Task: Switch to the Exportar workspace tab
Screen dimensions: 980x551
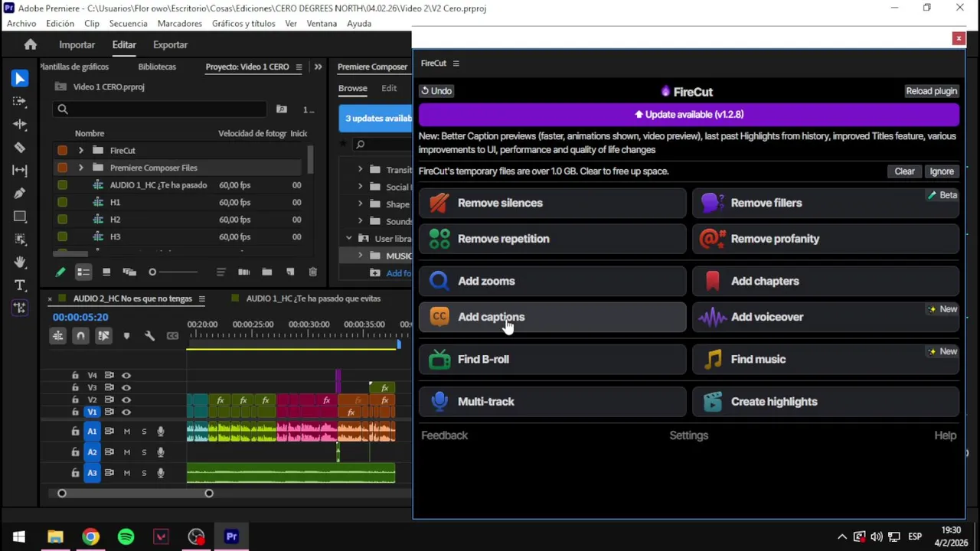Action: [170, 45]
